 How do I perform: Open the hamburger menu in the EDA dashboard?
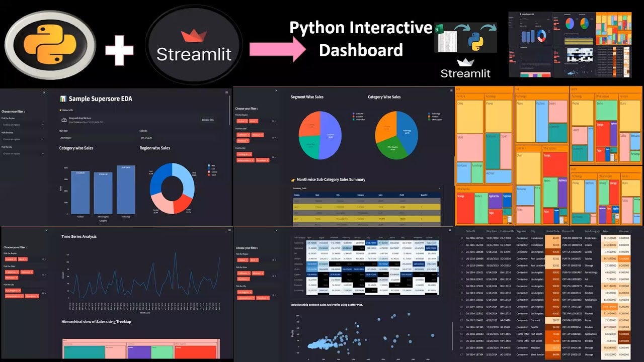click(x=226, y=92)
